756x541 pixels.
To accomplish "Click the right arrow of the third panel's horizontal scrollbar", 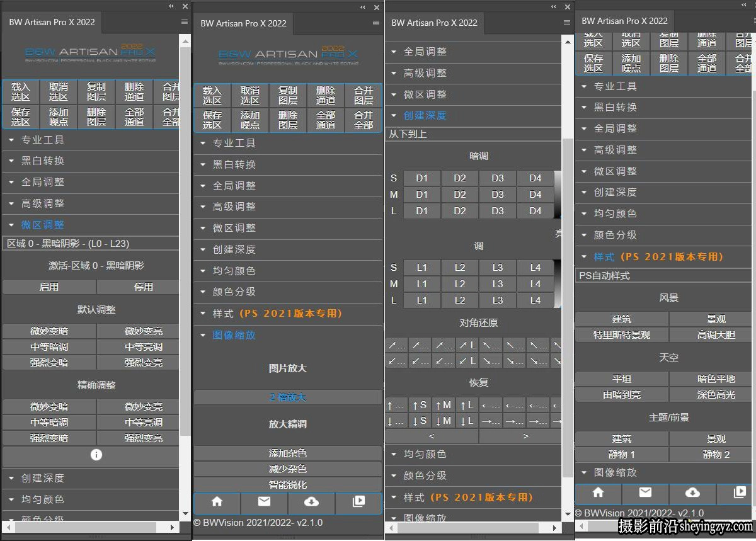I will pyautogui.click(x=554, y=528).
